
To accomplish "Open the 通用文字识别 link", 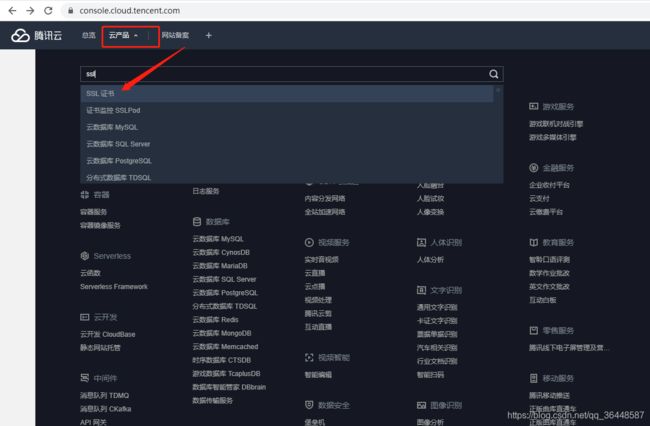I will click(437, 307).
